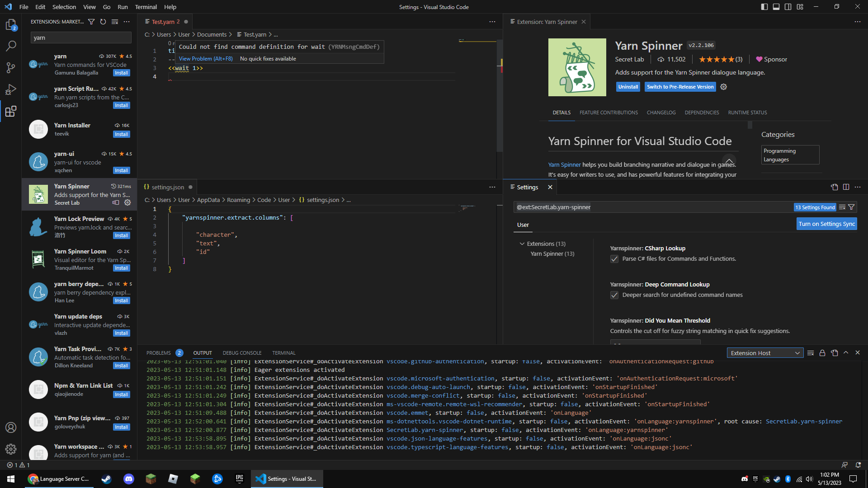The width and height of the screenshot is (868, 488).
Task: Collapse the extension description with the chevron
Action: coord(729,161)
